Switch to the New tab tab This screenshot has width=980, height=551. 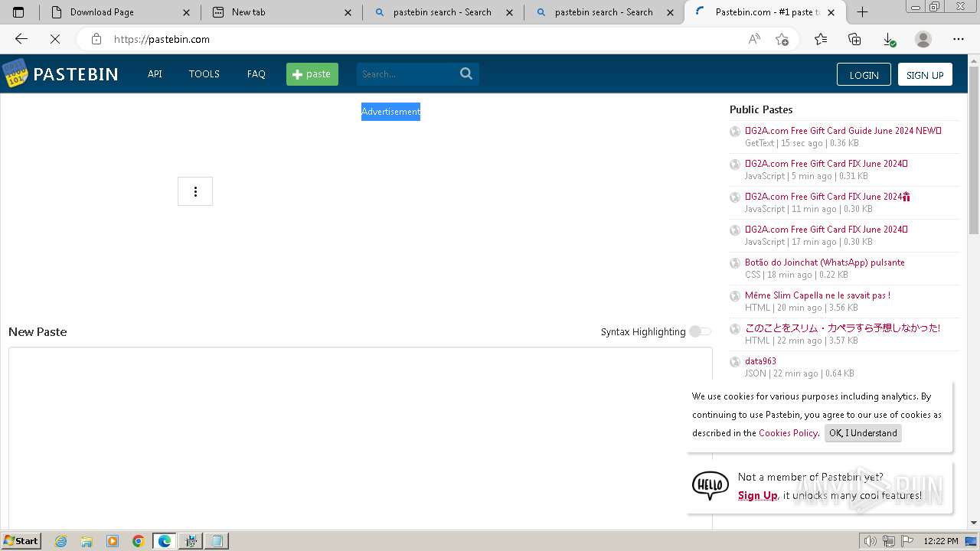pyautogui.click(x=282, y=12)
